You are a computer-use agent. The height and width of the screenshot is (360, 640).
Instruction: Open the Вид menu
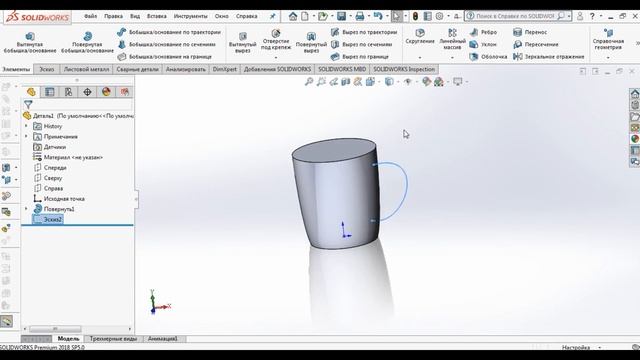[135, 16]
